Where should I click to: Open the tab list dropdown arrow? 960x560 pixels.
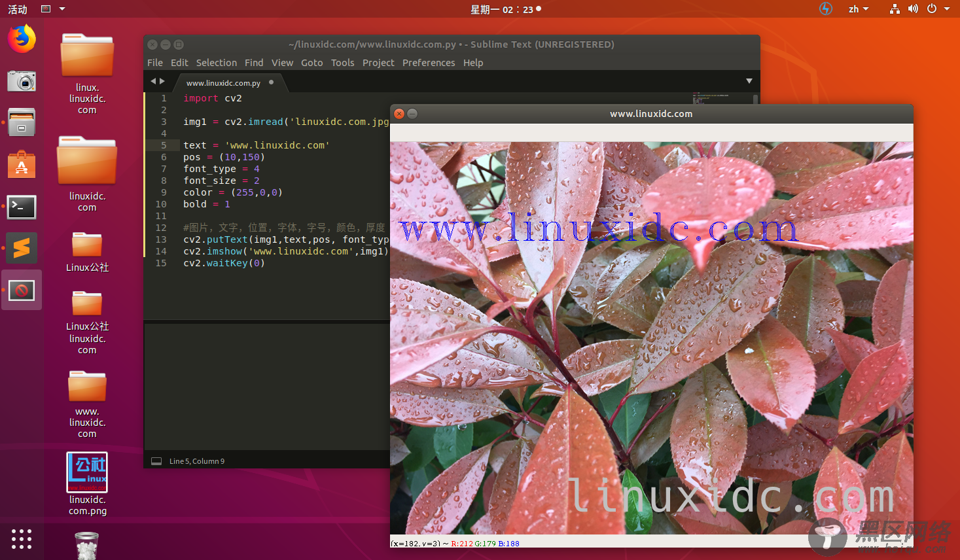(x=749, y=81)
